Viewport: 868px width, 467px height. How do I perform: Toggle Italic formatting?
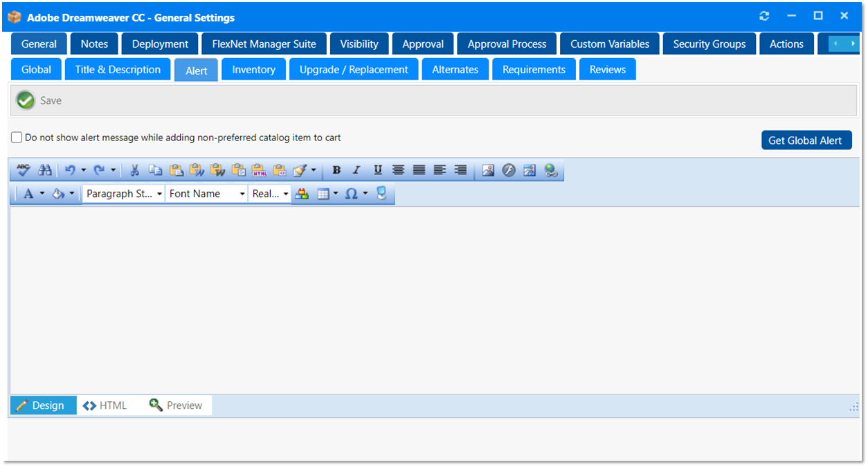(357, 170)
